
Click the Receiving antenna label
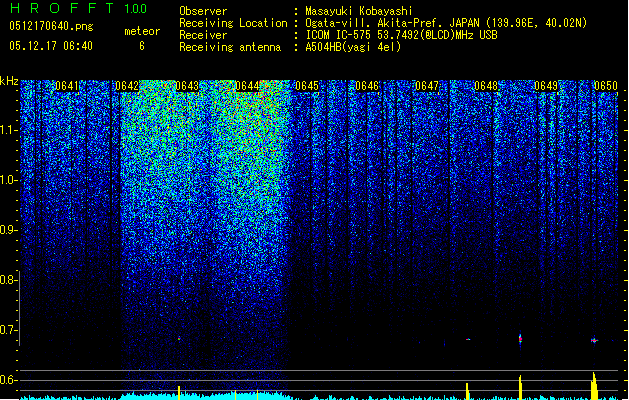coord(230,47)
